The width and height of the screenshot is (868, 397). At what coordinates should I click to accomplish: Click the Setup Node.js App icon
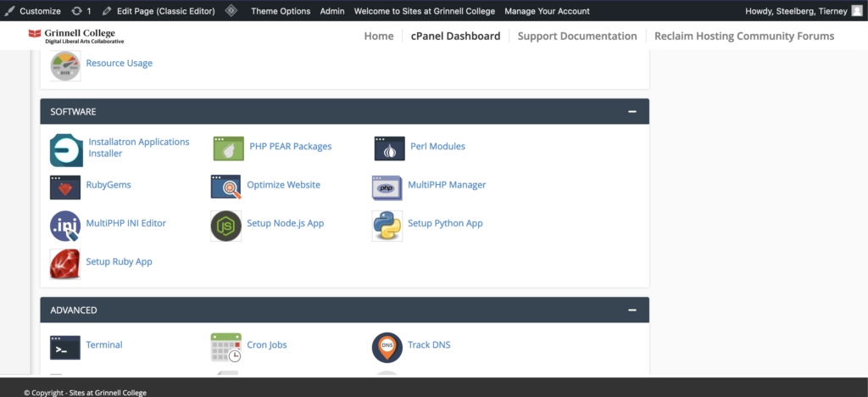pos(225,226)
